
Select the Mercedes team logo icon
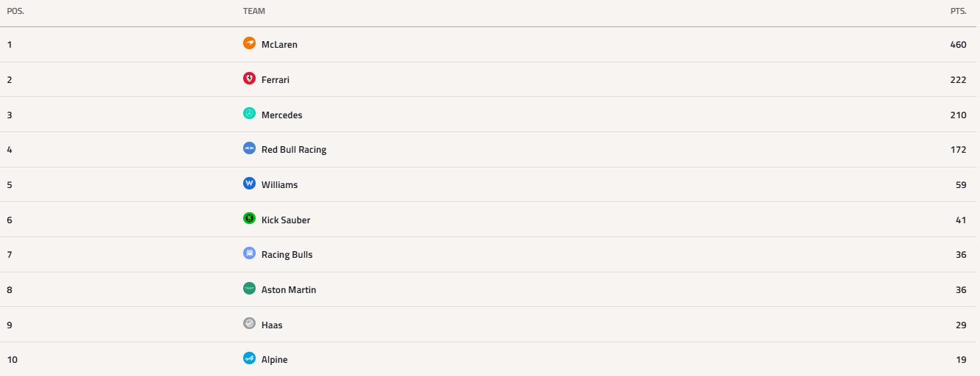tap(249, 114)
